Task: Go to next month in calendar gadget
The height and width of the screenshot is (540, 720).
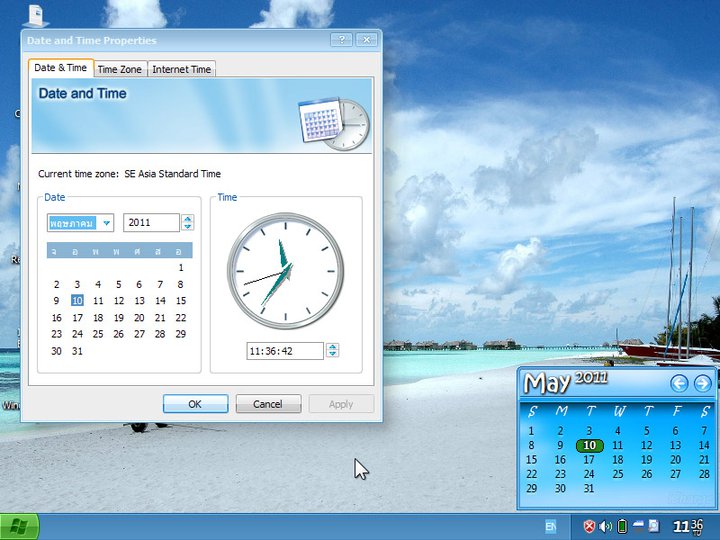Action: coord(703,383)
